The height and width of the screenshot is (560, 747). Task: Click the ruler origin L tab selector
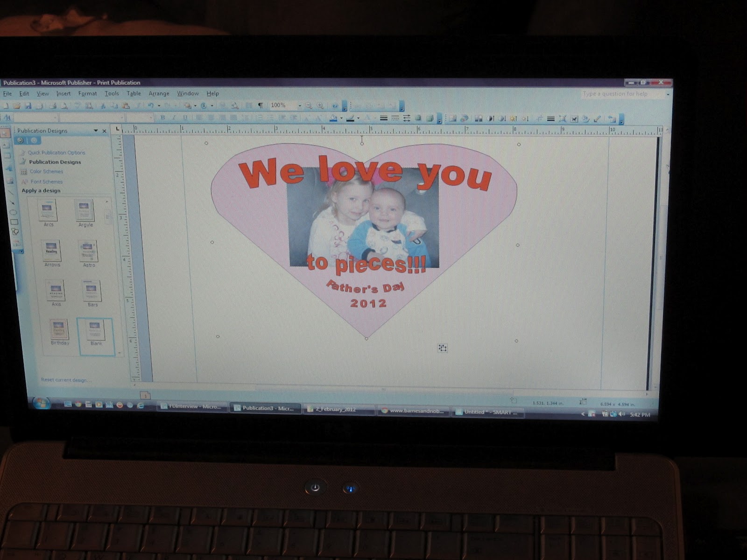click(x=117, y=129)
